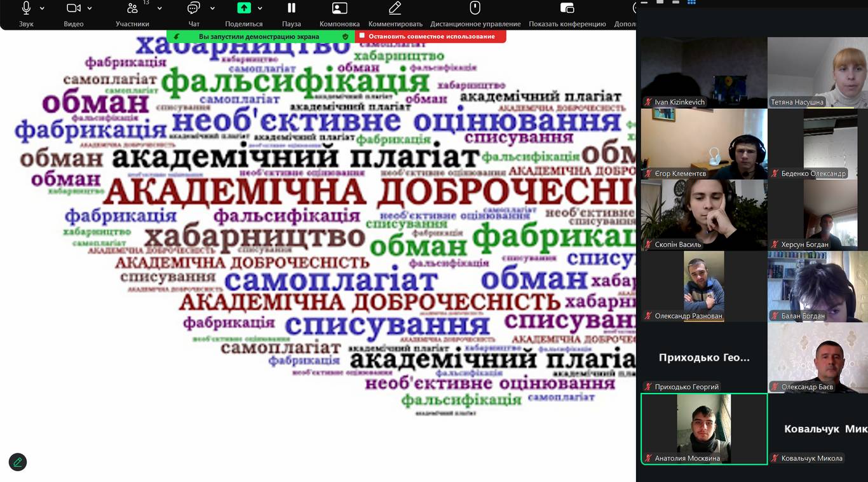
Task: Click the Видео camera icon
Action: tap(74, 8)
